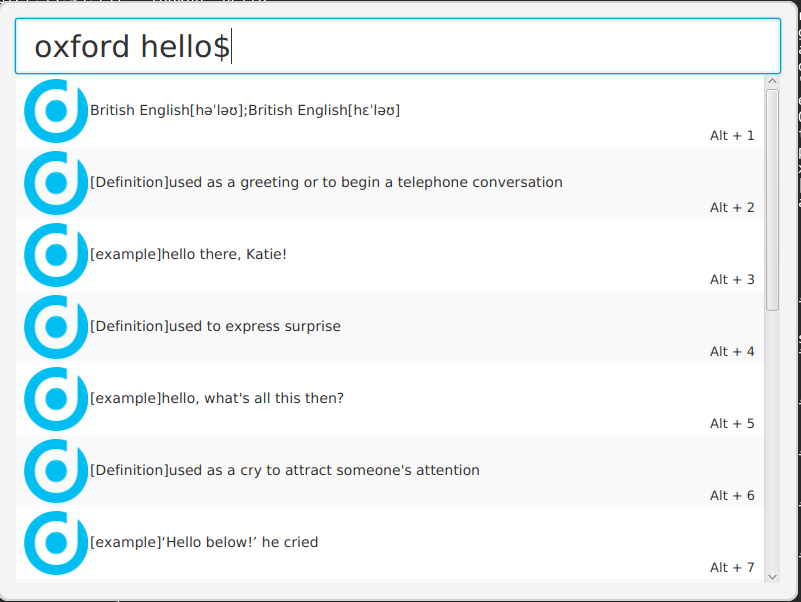
Task: Click the results list scrollbar thumb
Action: 772,200
